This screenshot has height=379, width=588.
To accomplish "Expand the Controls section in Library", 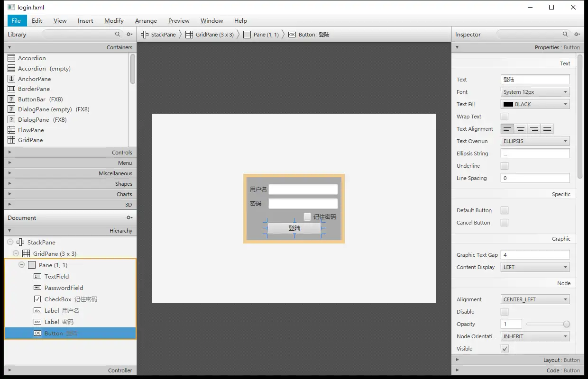I will [x=70, y=153].
